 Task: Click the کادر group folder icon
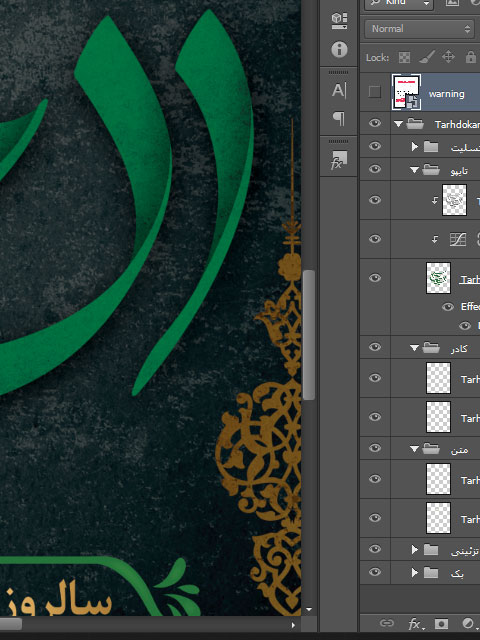click(x=431, y=347)
